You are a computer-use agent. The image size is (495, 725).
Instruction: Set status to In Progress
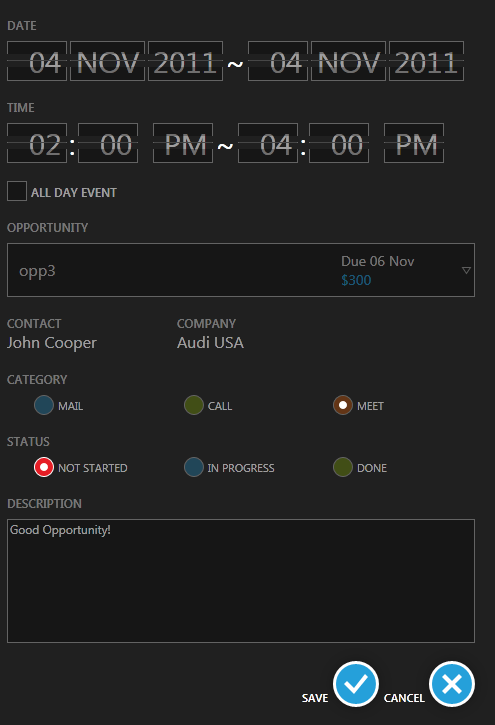point(194,467)
